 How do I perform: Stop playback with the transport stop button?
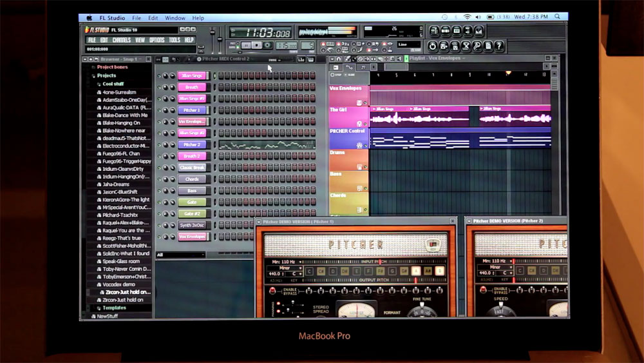pyautogui.click(x=256, y=45)
